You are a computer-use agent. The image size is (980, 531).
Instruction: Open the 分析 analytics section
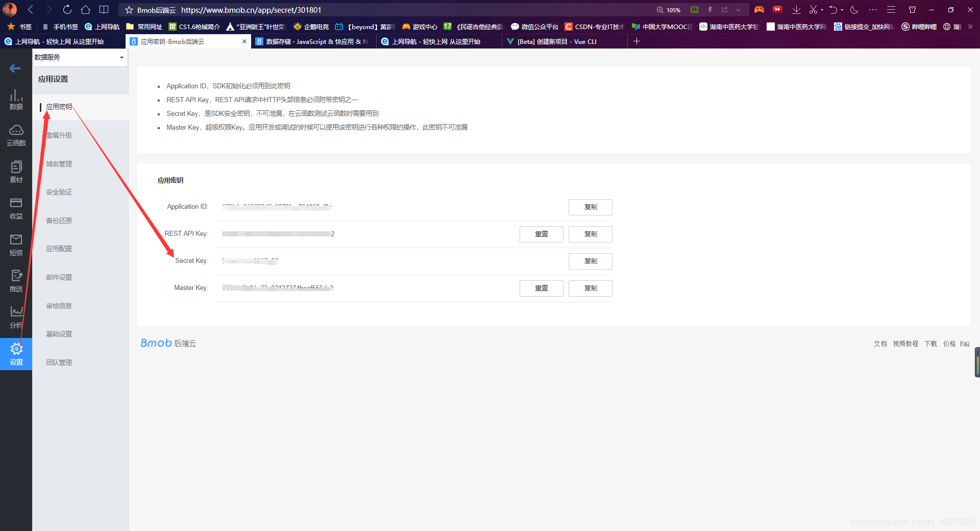(16, 317)
